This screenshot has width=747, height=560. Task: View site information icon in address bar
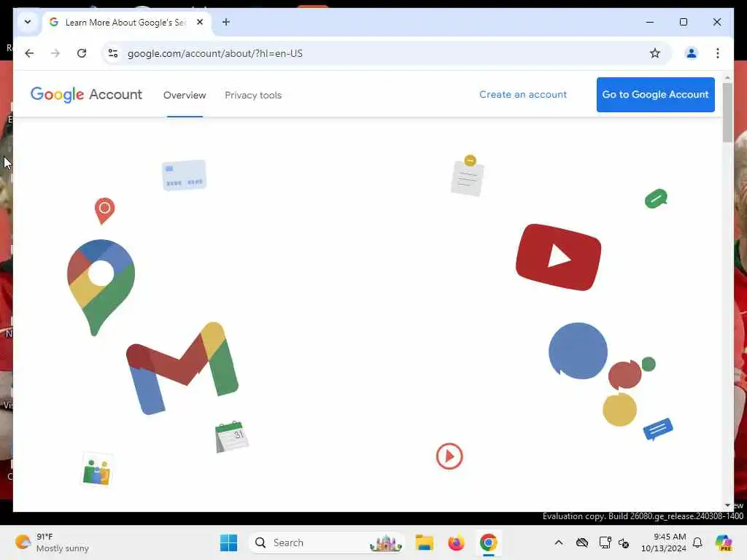[113, 53]
